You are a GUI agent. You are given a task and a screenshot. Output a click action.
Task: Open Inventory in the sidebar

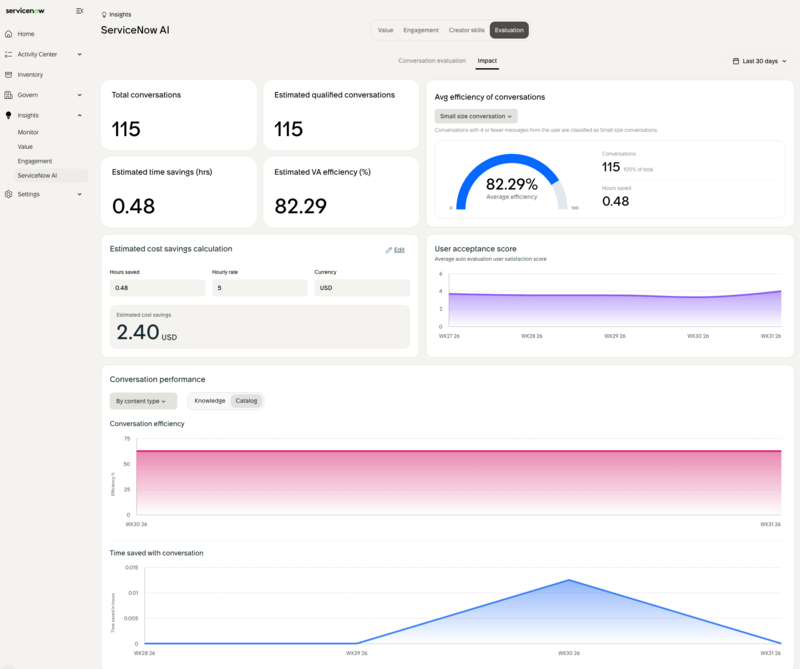30,75
